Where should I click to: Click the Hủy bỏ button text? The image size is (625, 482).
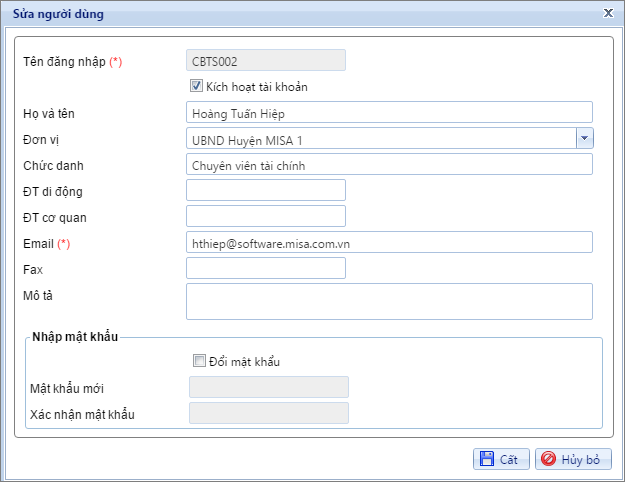click(x=580, y=460)
